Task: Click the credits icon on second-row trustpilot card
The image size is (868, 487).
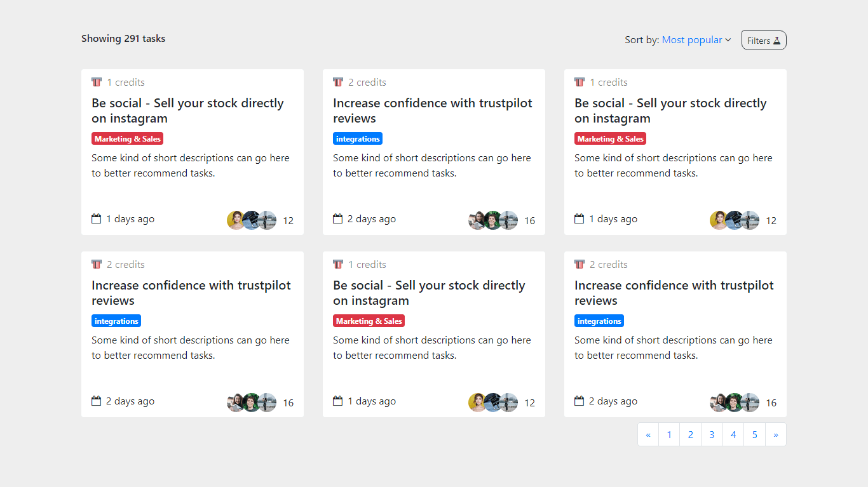Action: (x=97, y=264)
